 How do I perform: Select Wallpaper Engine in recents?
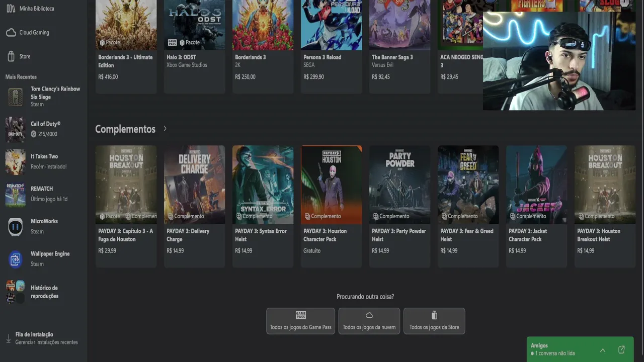pos(43,259)
